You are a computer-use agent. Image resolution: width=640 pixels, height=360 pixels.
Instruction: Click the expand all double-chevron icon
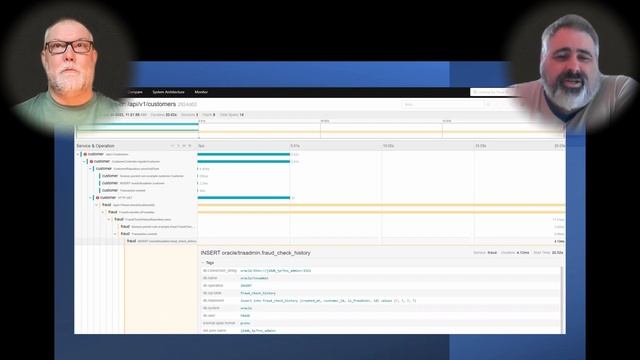tap(184, 146)
